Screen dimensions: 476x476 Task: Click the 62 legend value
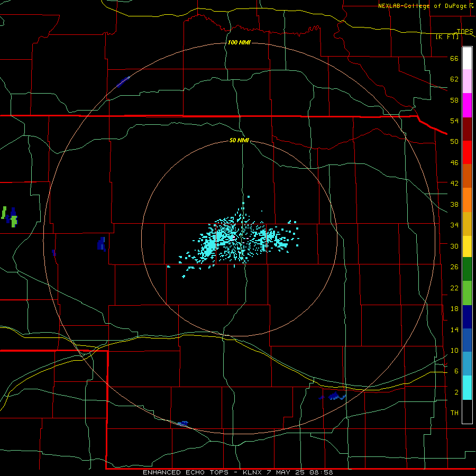pos(454,79)
